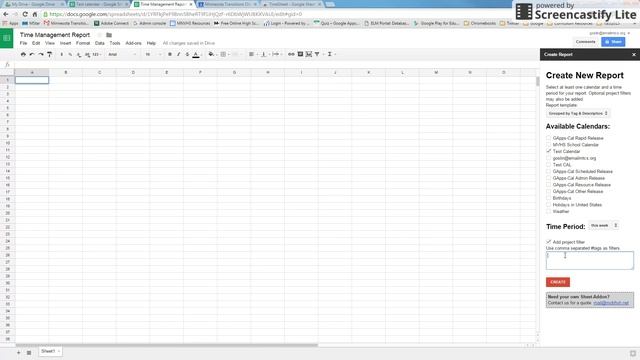Image resolution: width=640 pixels, height=360 pixels.
Task: Redo the last action in the toolbar
Action: (x=41, y=54)
